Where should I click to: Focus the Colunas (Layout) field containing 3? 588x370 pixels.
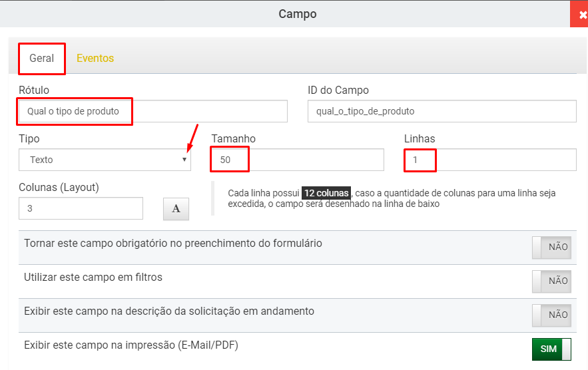click(x=81, y=208)
